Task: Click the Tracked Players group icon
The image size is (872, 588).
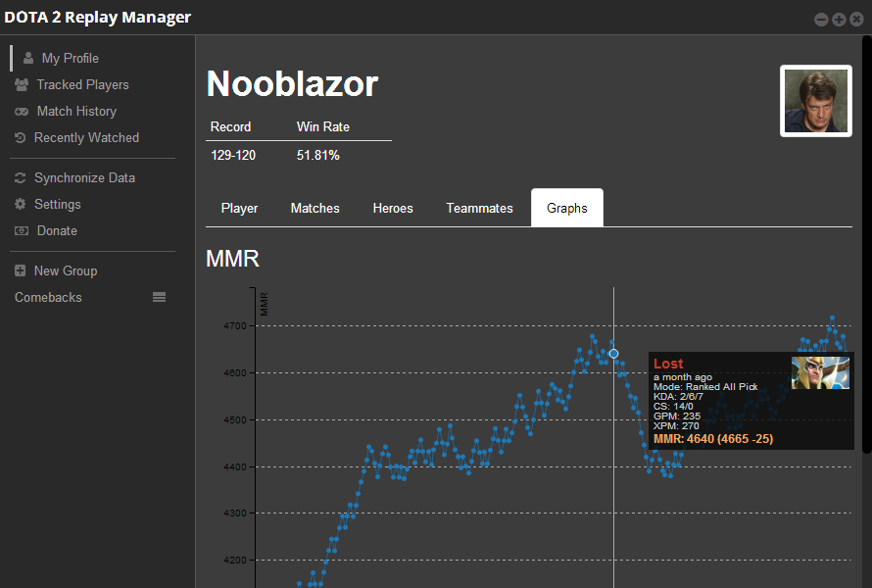Action: click(x=22, y=84)
